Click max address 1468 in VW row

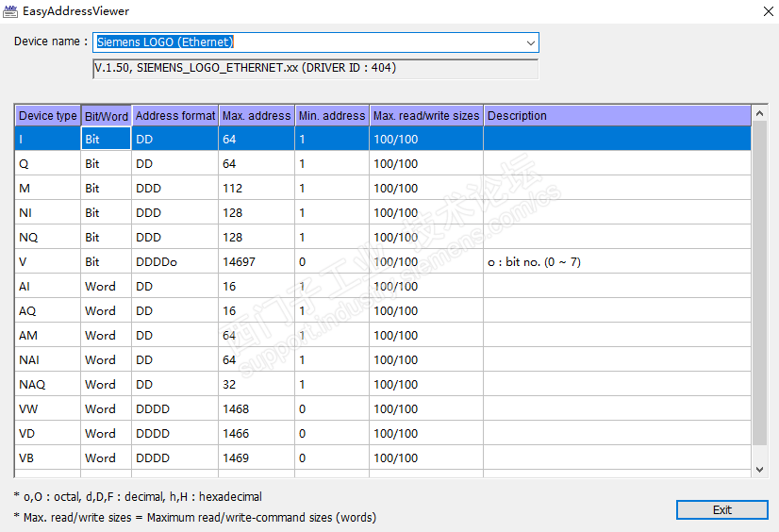(257, 408)
